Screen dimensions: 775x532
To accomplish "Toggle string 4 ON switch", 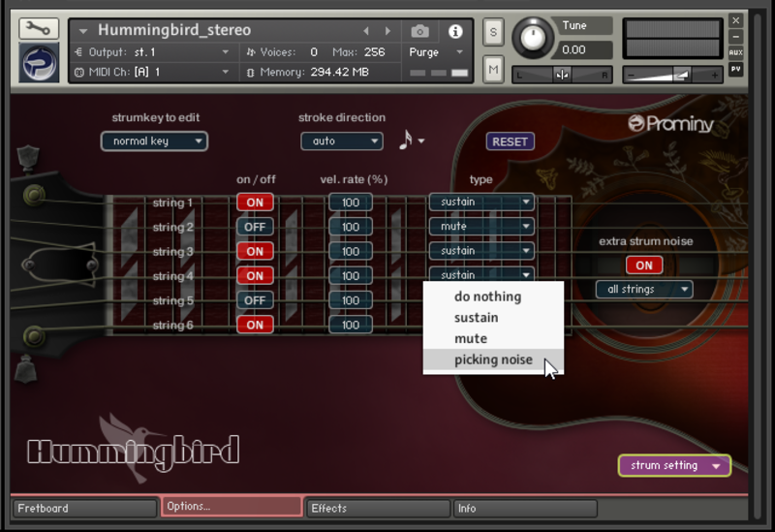I will point(255,276).
